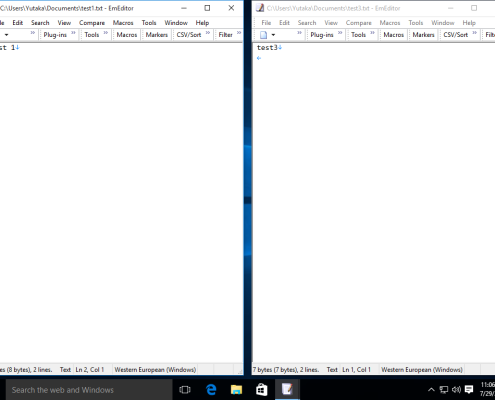Screen dimensions: 495x400
Task: Launch Microsoft Edge from the taskbar
Action: click(211, 389)
